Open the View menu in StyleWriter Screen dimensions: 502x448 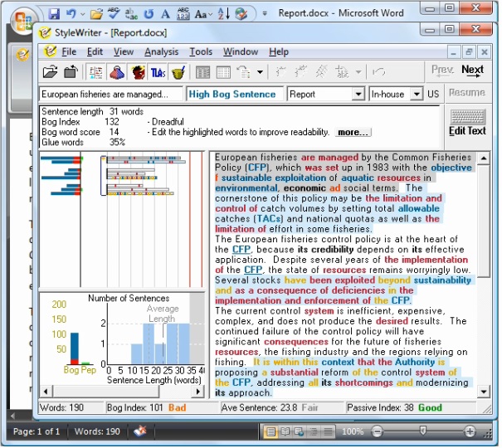pyautogui.click(x=124, y=51)
